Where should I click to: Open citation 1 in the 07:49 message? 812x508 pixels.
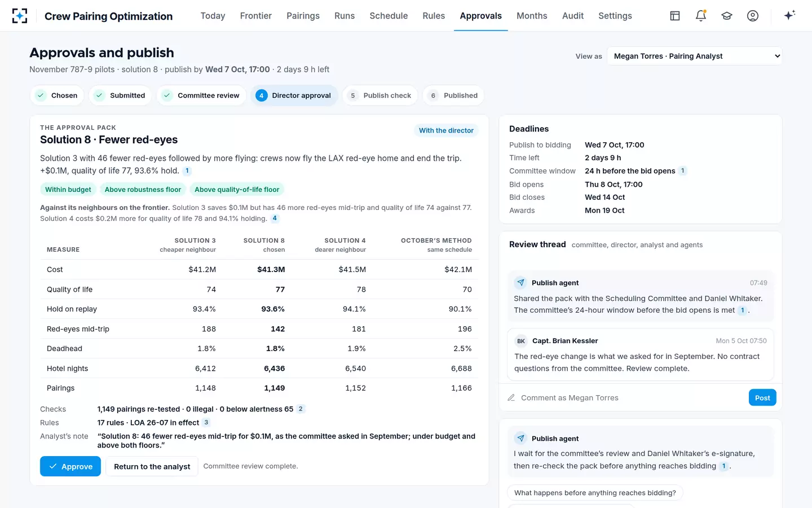(x=743, y=310)
